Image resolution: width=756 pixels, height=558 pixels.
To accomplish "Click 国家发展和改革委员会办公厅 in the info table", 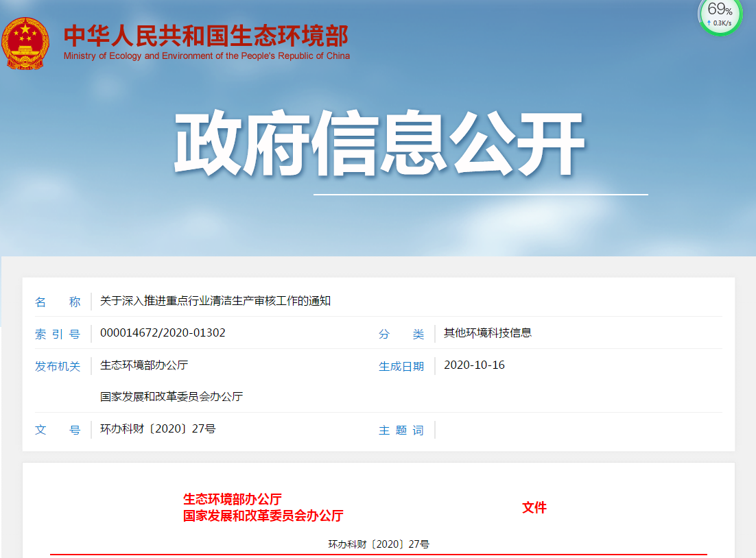I will (x=171, y=397).
